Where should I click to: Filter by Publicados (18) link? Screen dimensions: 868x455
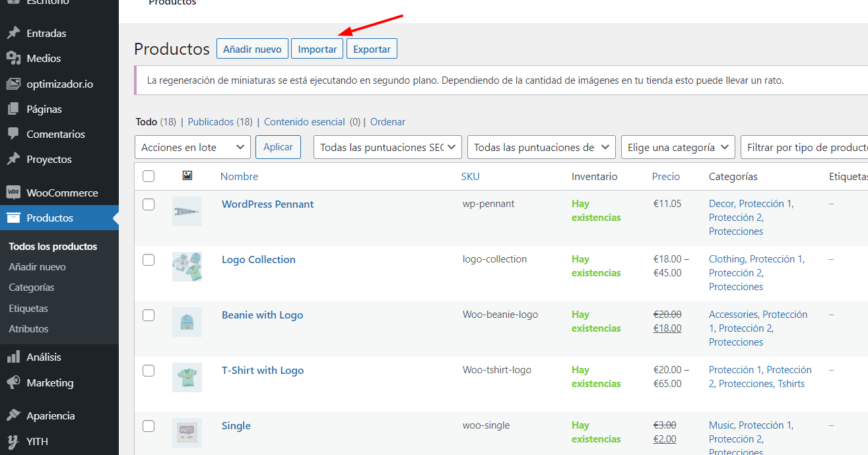pos(220,122)
